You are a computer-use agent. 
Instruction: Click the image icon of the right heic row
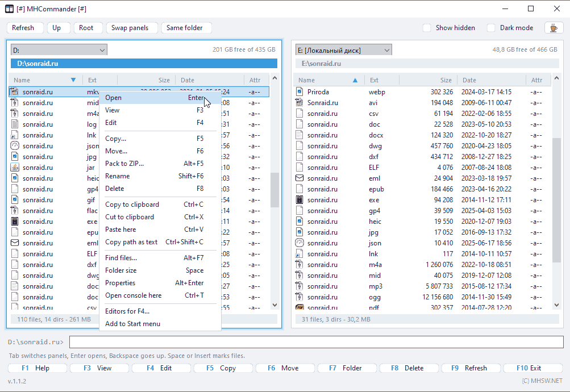(299, 221)
